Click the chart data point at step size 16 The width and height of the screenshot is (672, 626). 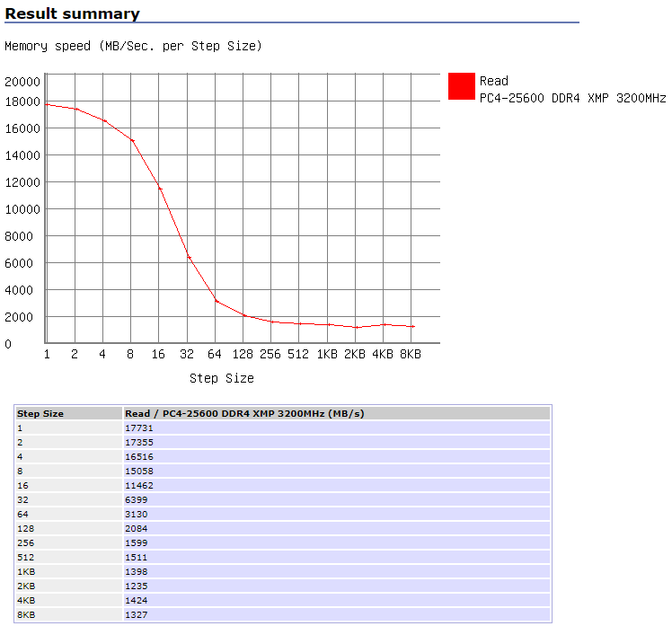(x=160, y=189)
